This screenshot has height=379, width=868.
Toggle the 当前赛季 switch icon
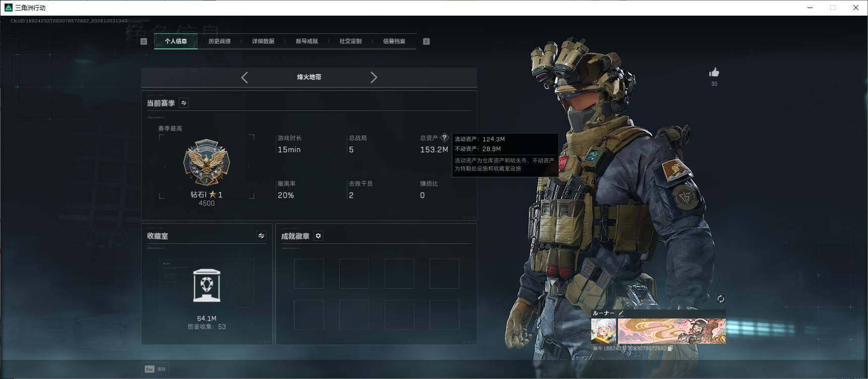pyautogui.click(x=184, y=103)
